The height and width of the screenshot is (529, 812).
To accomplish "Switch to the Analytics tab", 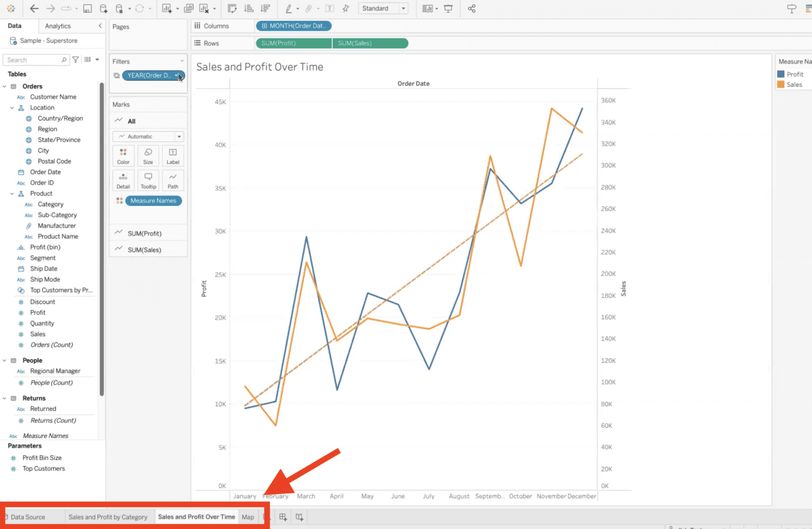I will [x=58, y=25].
